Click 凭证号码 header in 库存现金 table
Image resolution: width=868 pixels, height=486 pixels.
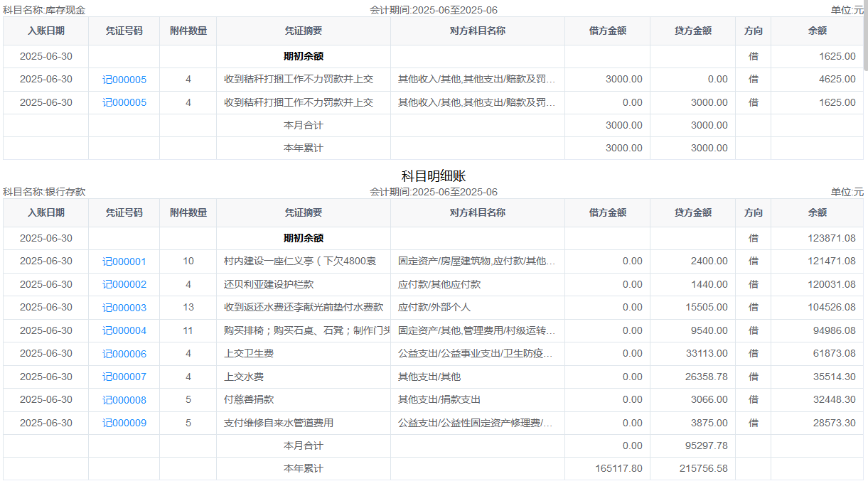124,31
